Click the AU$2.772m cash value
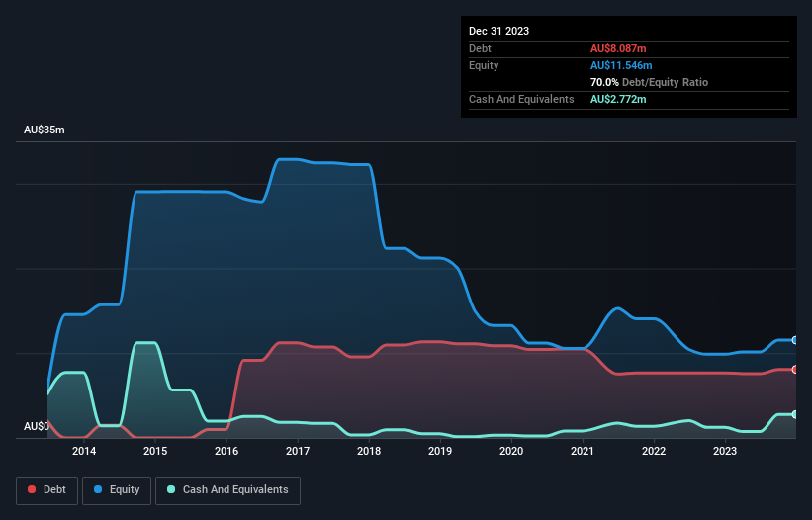The image size is (812, 520). (618, 99)
